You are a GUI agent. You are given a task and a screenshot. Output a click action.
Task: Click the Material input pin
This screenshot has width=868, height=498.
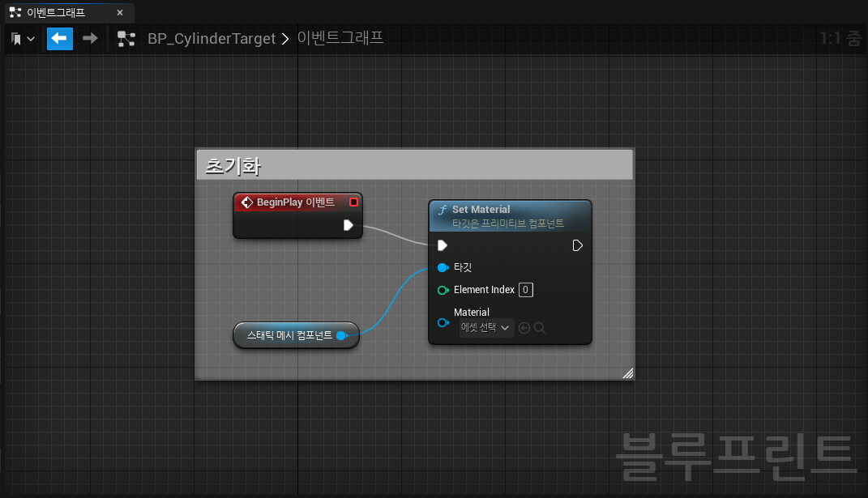coord(443,322)
